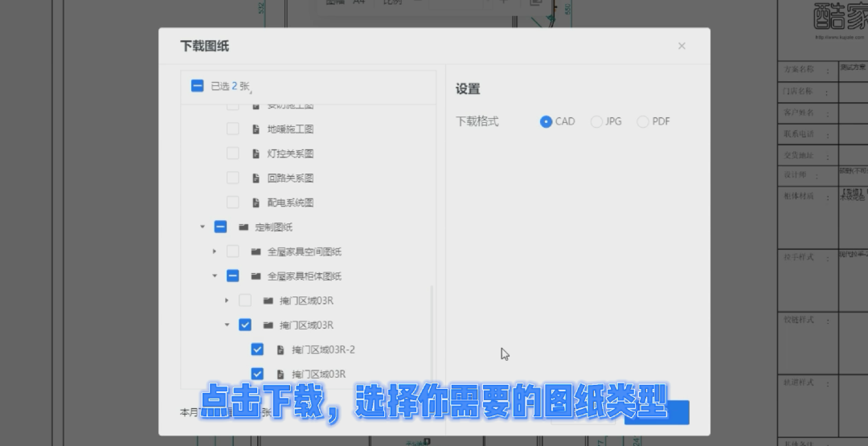
Task: Expand the 全屋家具空间图纸 folder
Action: (215, 252)
